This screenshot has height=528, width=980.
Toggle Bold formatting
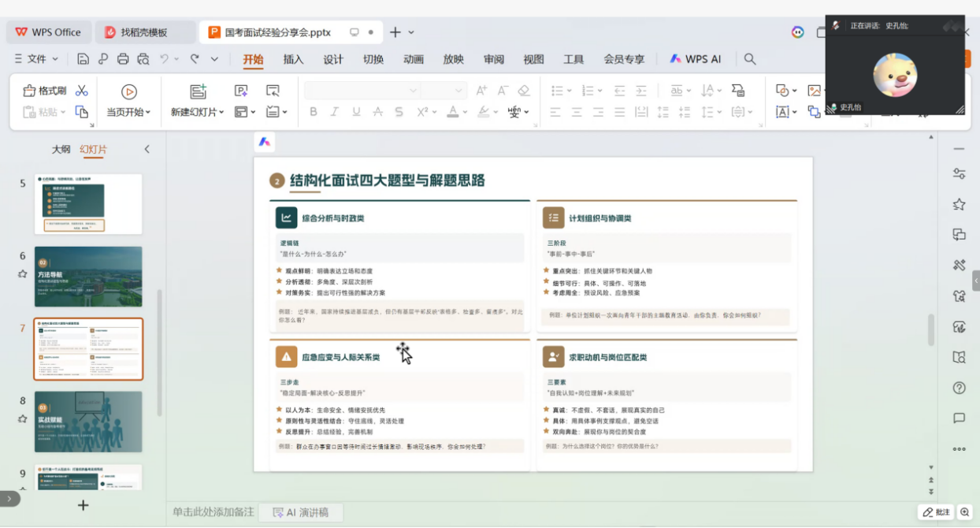[x=314, y=112]
